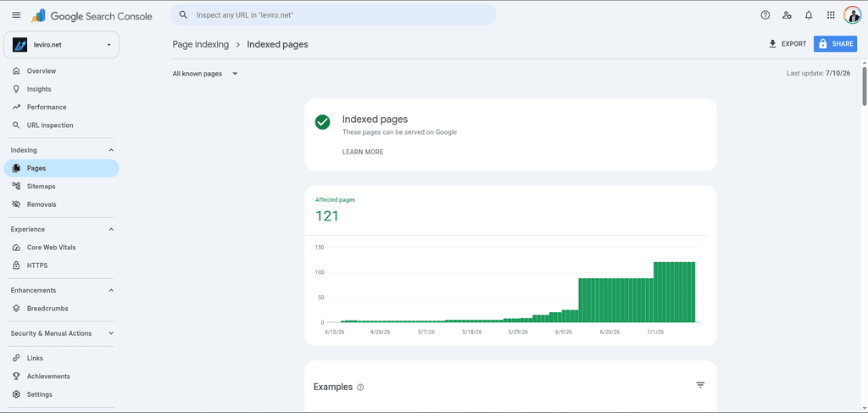Open users and permissions icon
The width and height of the screenshot is (868, 413).
click(787, 15)
